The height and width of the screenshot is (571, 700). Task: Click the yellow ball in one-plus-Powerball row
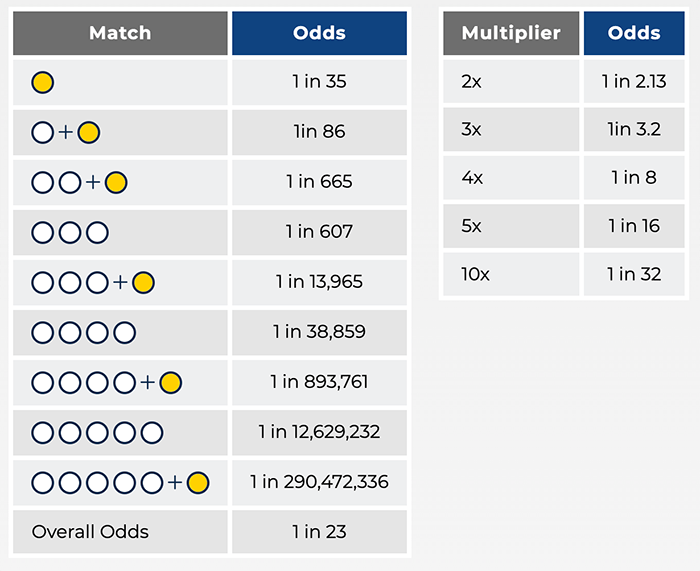pos(89,132)
